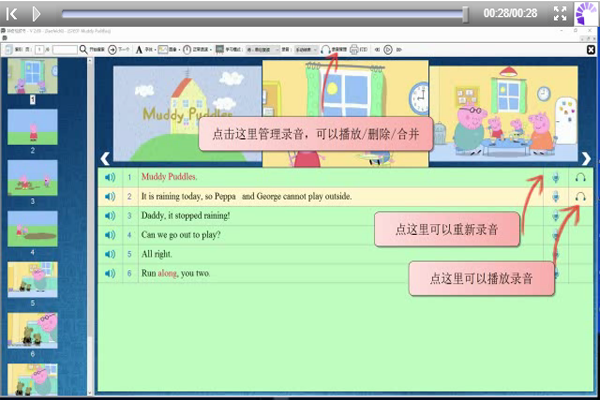600x400 pixels.
Task: Go to next picture with right arrow
Action: click(586, 158)
